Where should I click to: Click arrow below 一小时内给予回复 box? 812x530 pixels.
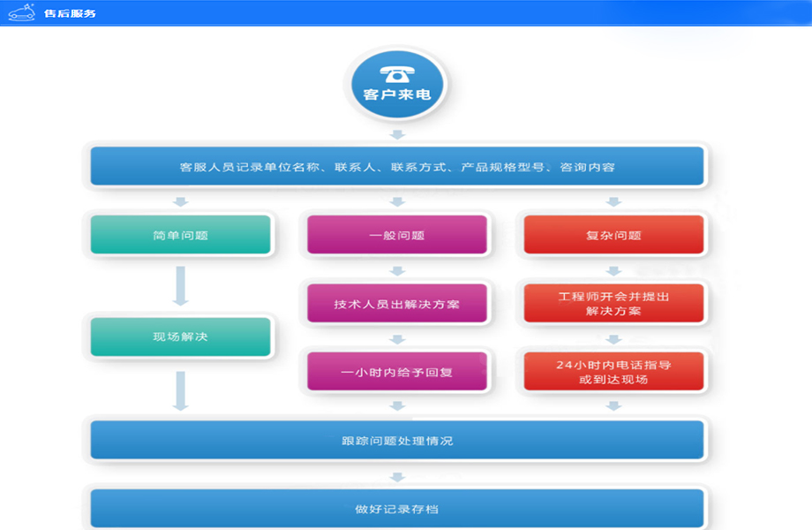(397, 405)
